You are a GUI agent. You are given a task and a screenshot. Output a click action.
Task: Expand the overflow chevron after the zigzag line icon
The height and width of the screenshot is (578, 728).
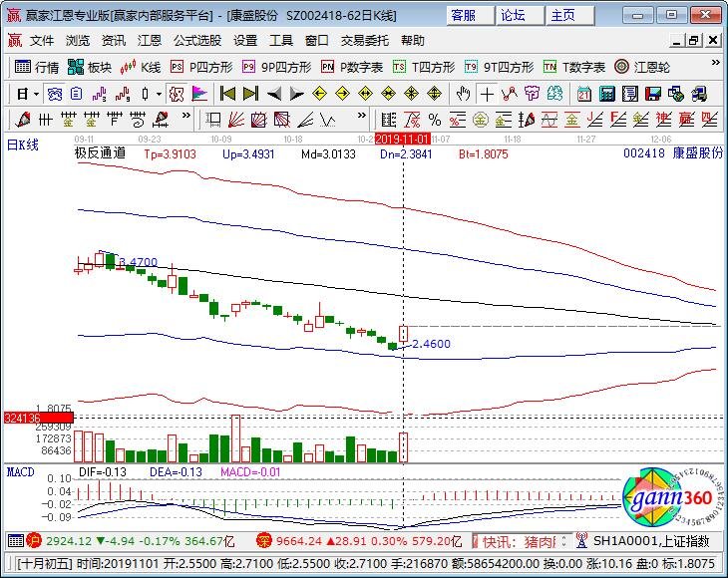pyautogui.click(x=362, y=115)
